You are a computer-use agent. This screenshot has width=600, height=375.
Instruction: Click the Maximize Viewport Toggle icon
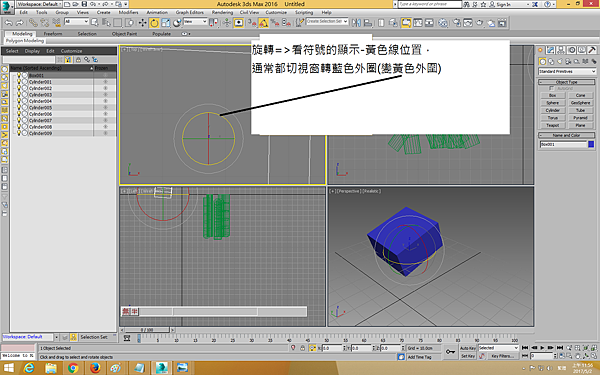coord(593,356)
